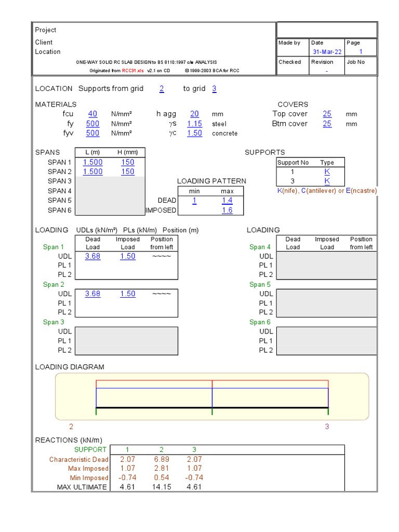The height and width of the screenshot is (532, 399).
Task: Click Support 1 type K
Action: coord(327,171)
